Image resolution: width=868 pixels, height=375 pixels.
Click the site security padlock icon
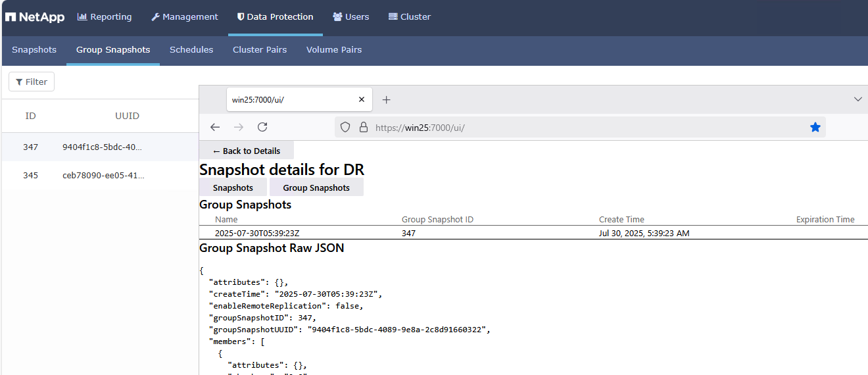click(363, 127)
